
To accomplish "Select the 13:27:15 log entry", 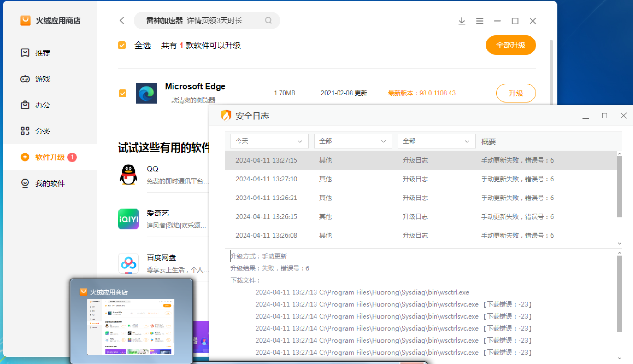I will click(421, 160).
